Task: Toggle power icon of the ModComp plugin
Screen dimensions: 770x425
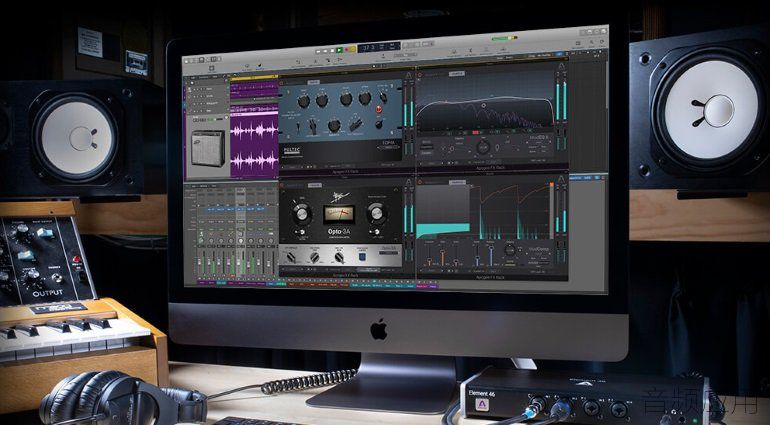Action: 420,182
